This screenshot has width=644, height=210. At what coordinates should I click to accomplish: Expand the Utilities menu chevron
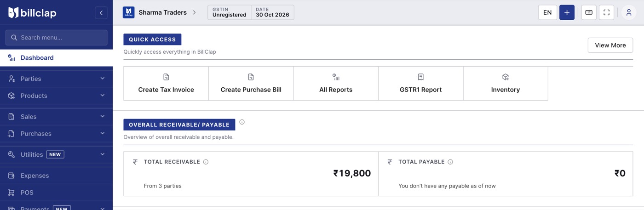[102, 154]
